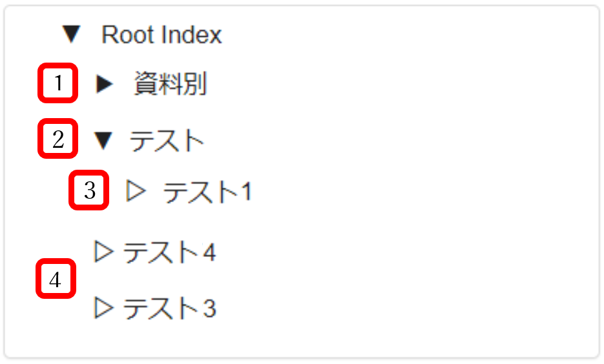Collapse the テスト node arrow

pyautogui.click(x=103, y=141)
